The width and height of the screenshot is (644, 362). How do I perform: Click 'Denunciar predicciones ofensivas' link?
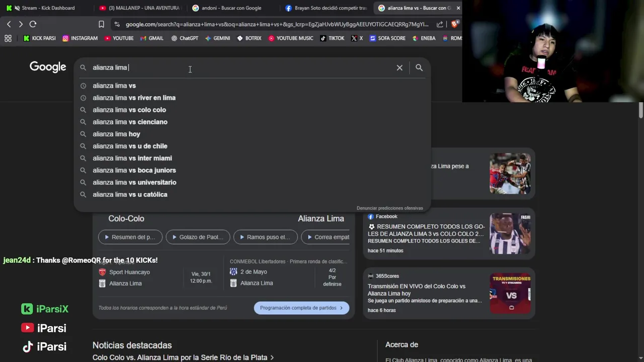[390, 208]
